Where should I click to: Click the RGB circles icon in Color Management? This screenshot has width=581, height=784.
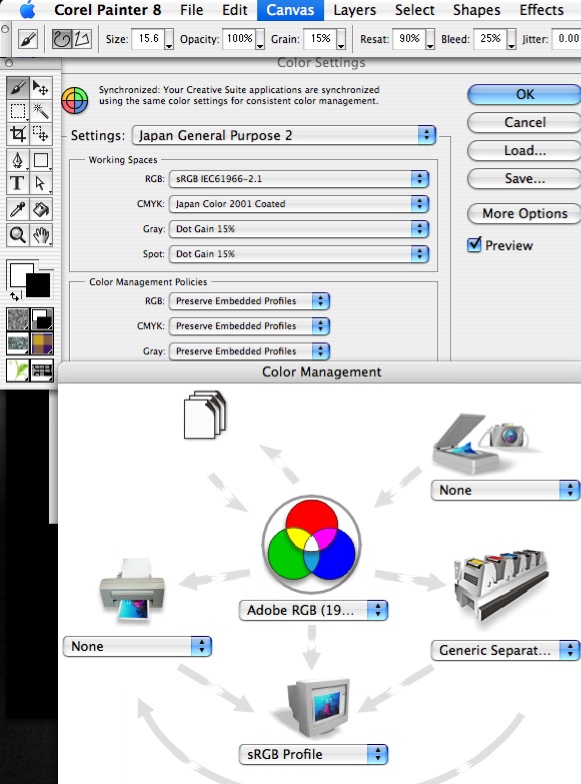(x=311, y=544)
